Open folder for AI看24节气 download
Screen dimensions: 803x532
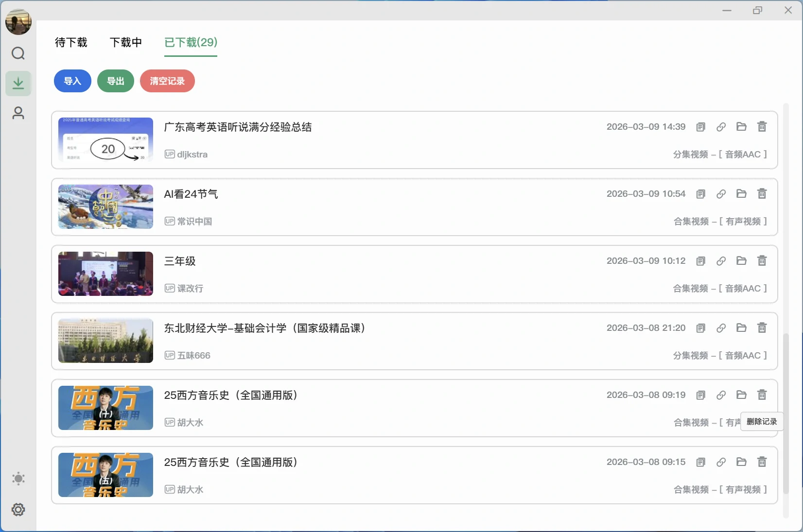coord(741,194)
